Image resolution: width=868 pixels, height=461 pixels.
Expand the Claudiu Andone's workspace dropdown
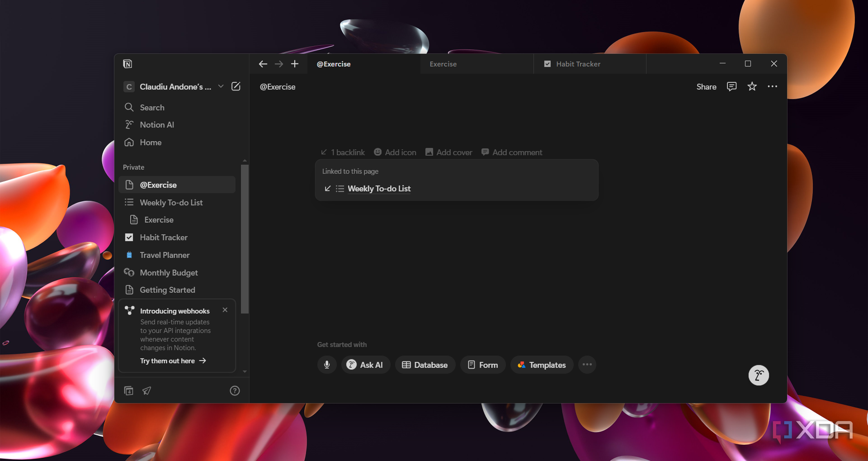pos(221,86)
